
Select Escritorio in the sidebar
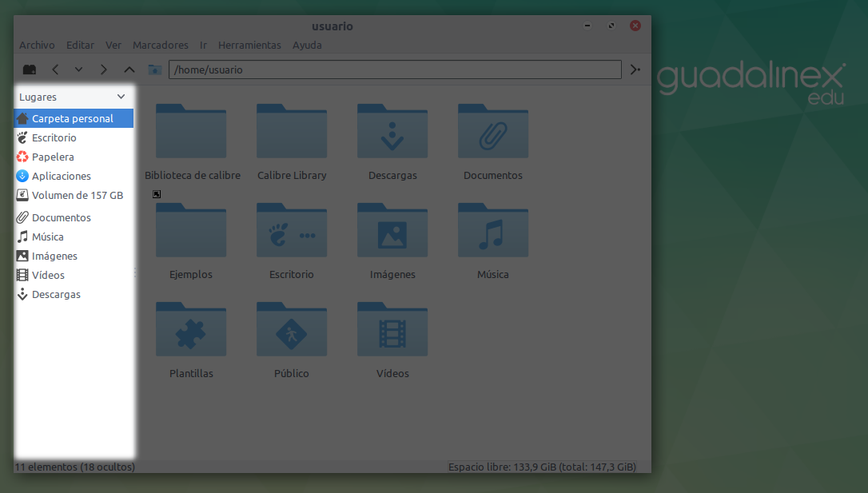74,137
